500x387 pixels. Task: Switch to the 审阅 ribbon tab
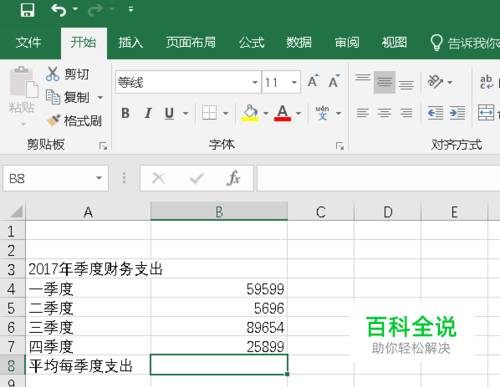click(x=347, y=43)
